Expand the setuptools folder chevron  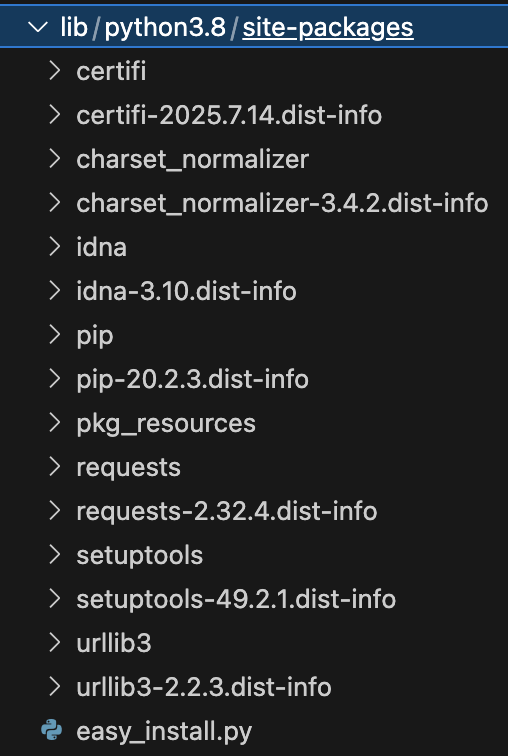[55, 555]
